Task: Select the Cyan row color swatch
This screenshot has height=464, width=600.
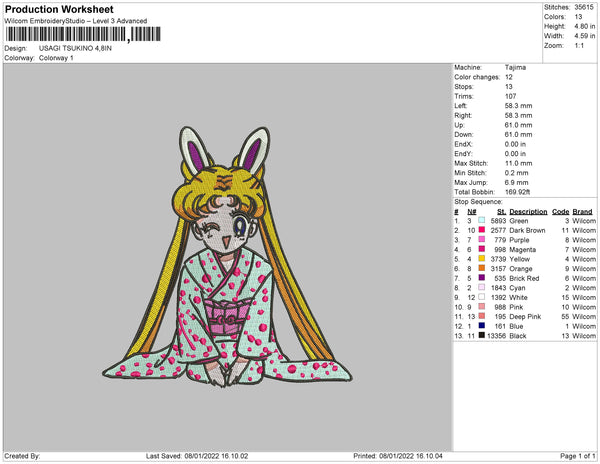Action: 481,287
